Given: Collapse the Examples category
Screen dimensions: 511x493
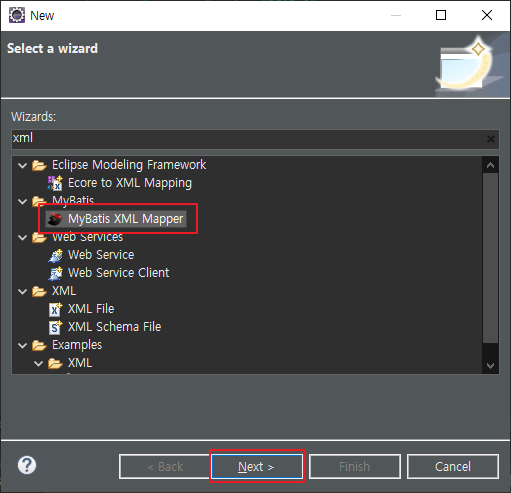Looking at the screenshot, I should pyautogui.click(x=23, y=345).
